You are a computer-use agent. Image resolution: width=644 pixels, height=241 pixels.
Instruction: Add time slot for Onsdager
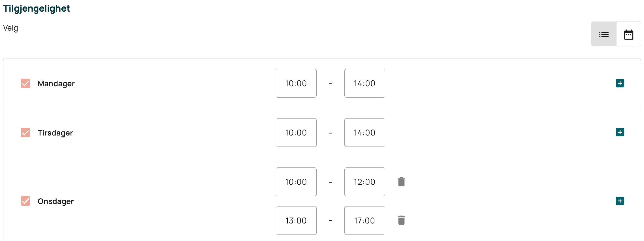[x=620, y=201]
